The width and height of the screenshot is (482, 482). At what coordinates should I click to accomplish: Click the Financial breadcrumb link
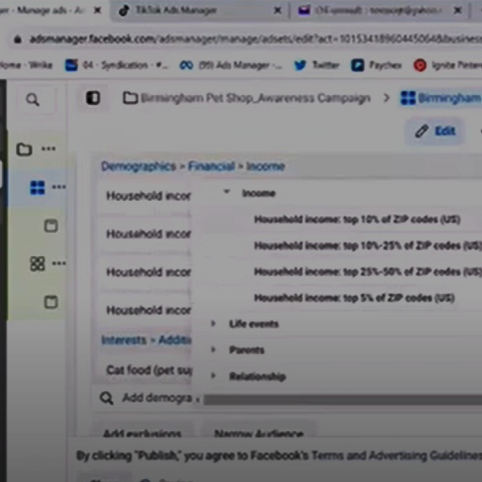[x=211, y=166]
